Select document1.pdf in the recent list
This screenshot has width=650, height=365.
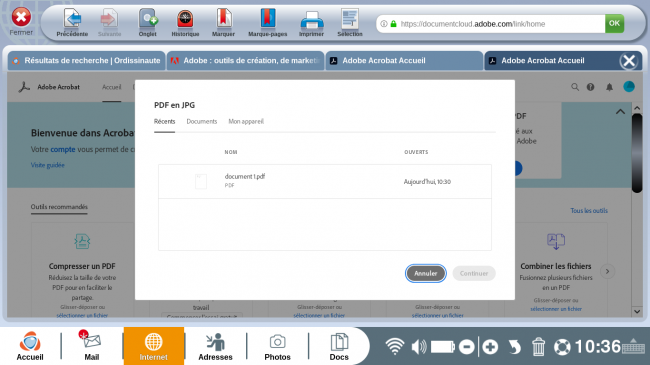point(325,181)
